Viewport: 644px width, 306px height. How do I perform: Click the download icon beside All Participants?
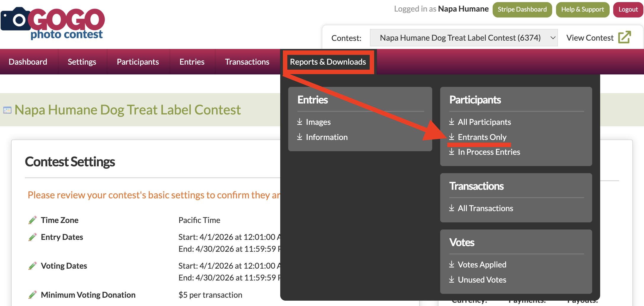click(x=452, y=122)
